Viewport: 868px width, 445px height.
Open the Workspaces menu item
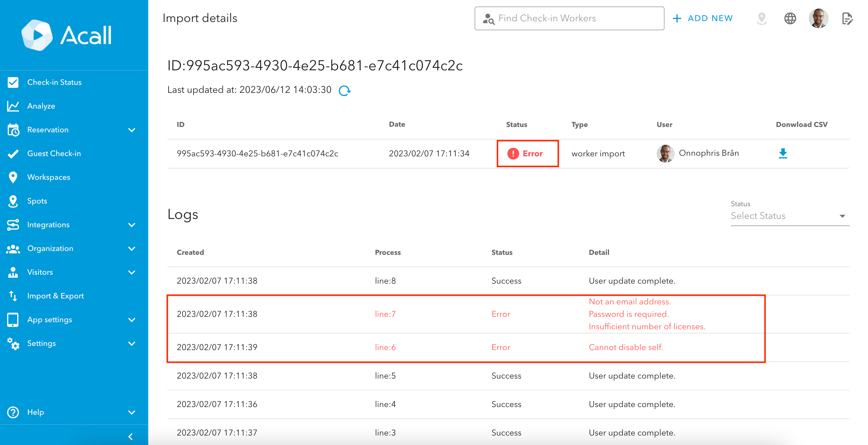tap(74, 177)
